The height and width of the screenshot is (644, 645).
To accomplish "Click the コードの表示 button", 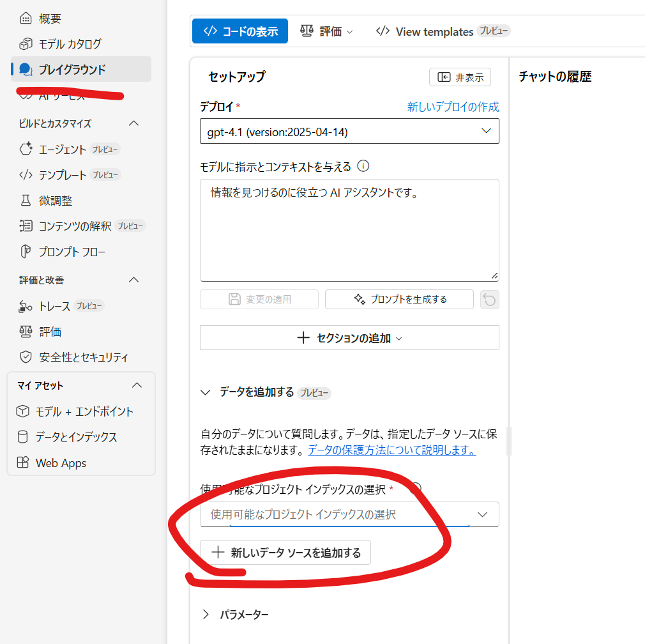I will pos(240,31).
